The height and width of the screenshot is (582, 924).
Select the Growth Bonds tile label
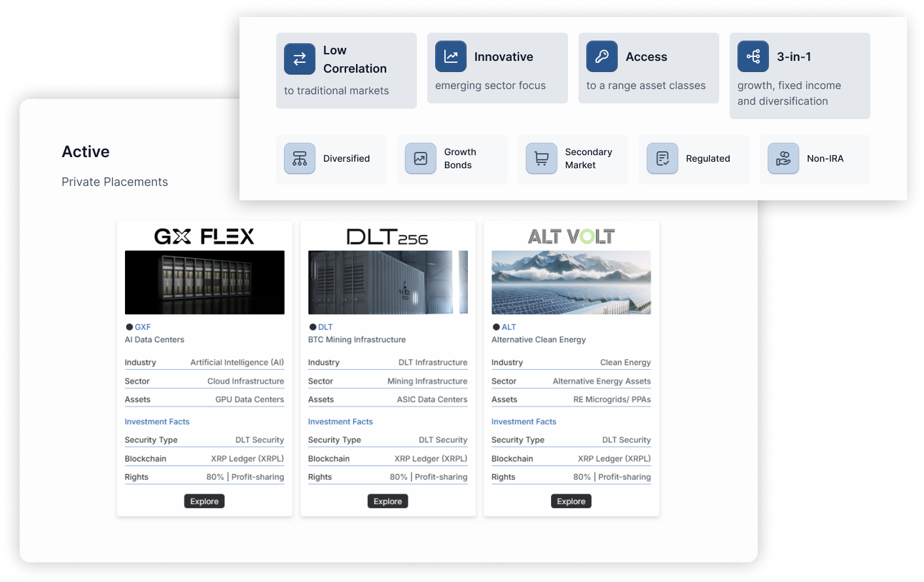tap(460, 158)
